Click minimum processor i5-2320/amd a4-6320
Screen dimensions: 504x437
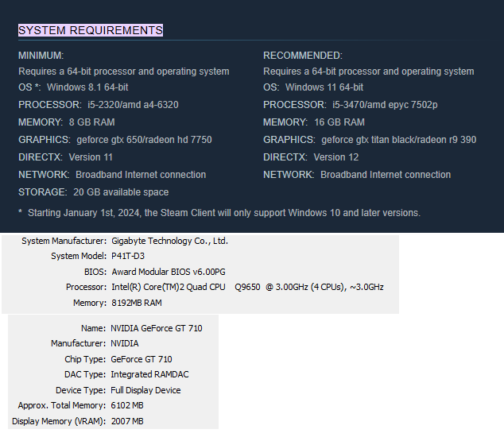[133, 105]
